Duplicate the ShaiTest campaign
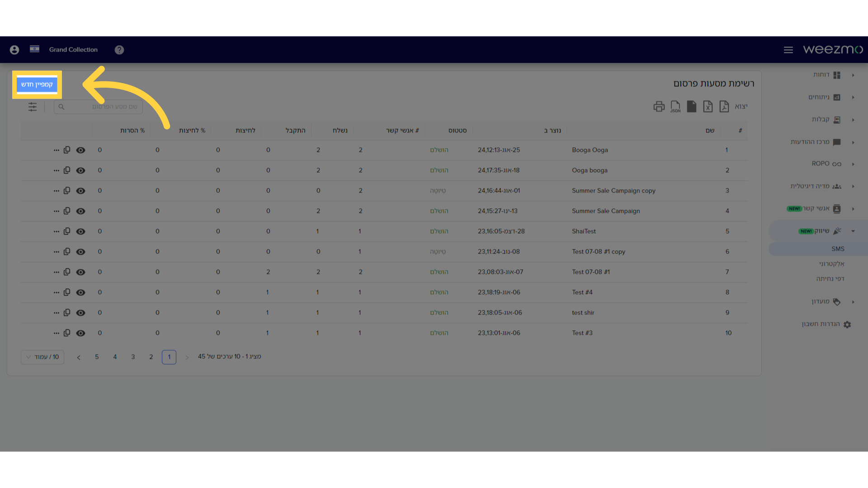 (67, 231)
